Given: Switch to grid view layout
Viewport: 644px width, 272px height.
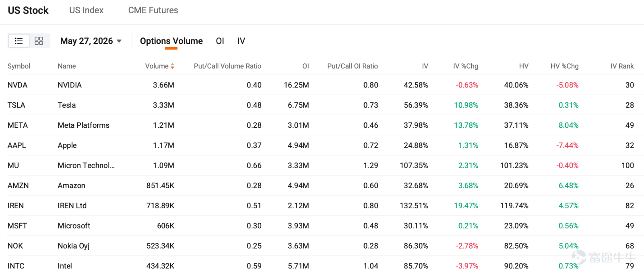Looking at the screenshot, I should click(39, 41).
